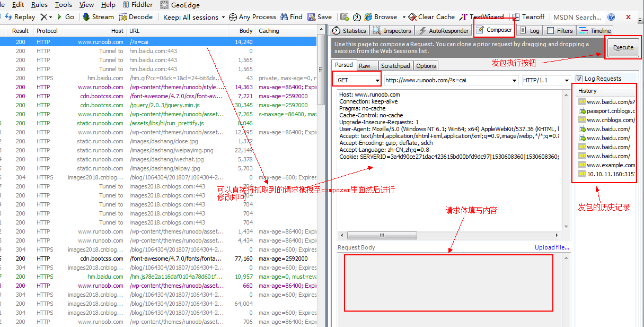The height and width of the screenshot is (327, 644).
Task: Select the /images/dashang/wechat.jpg session row
Action: coord(158,159)
